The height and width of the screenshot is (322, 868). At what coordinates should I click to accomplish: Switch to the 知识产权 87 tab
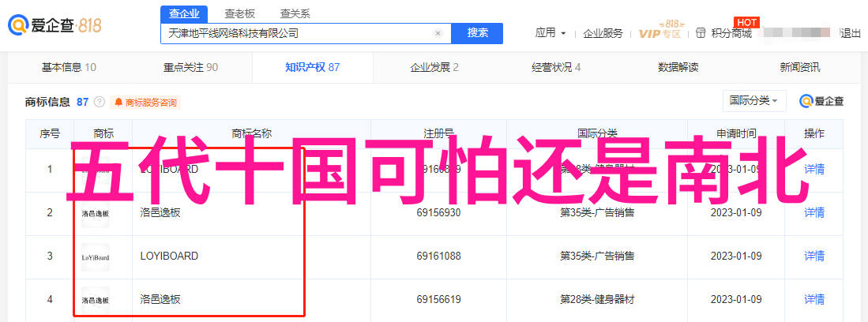click(x=312, y=68)
